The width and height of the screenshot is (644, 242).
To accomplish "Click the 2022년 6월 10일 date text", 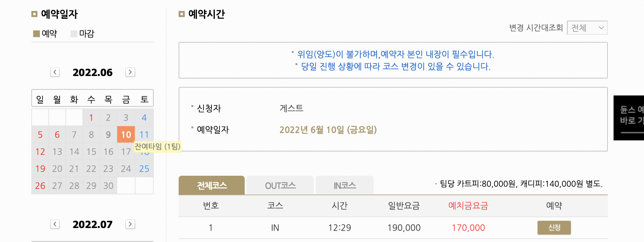I will pyautogui.click(x=328, y=130).
